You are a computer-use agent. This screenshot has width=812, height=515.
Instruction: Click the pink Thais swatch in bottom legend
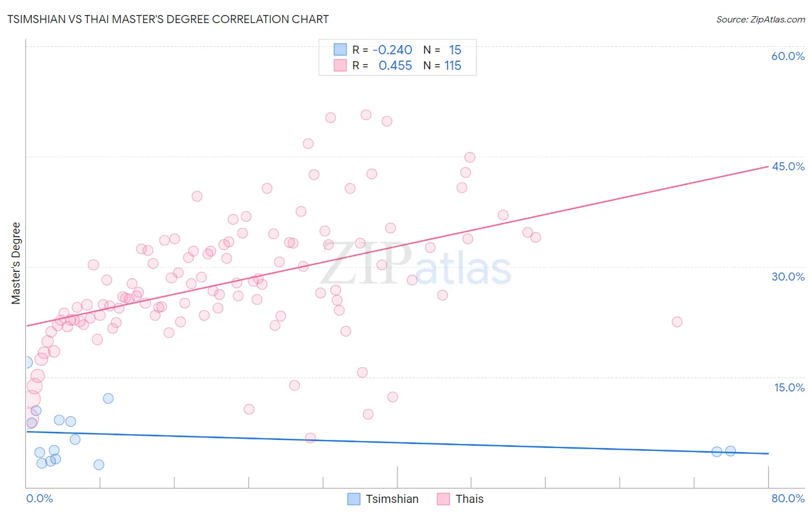(444, 499)
